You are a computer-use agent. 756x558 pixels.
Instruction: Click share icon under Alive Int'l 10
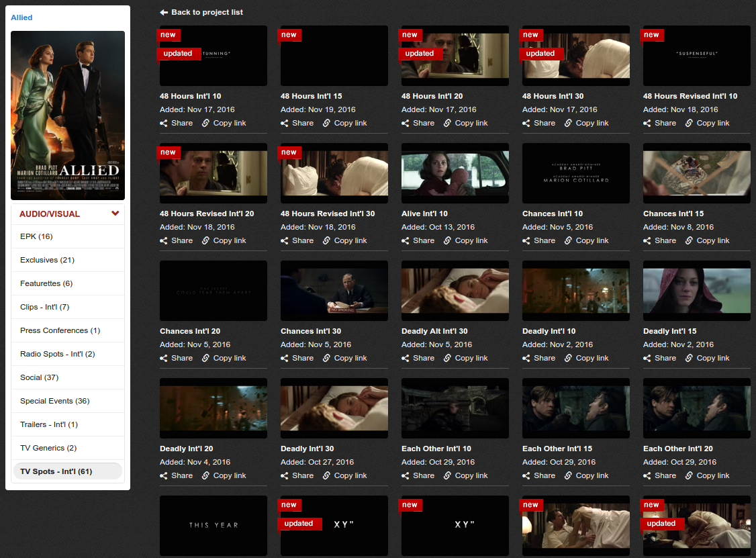406,240
